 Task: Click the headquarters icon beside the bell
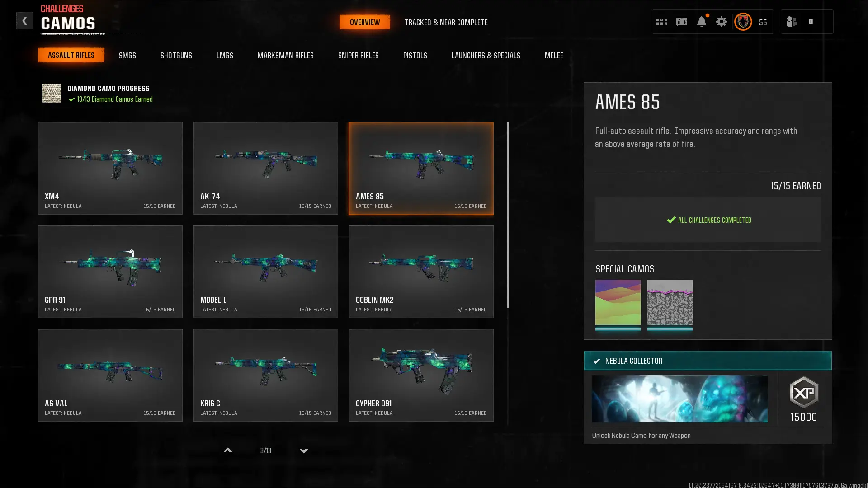[x=681, y=22]
